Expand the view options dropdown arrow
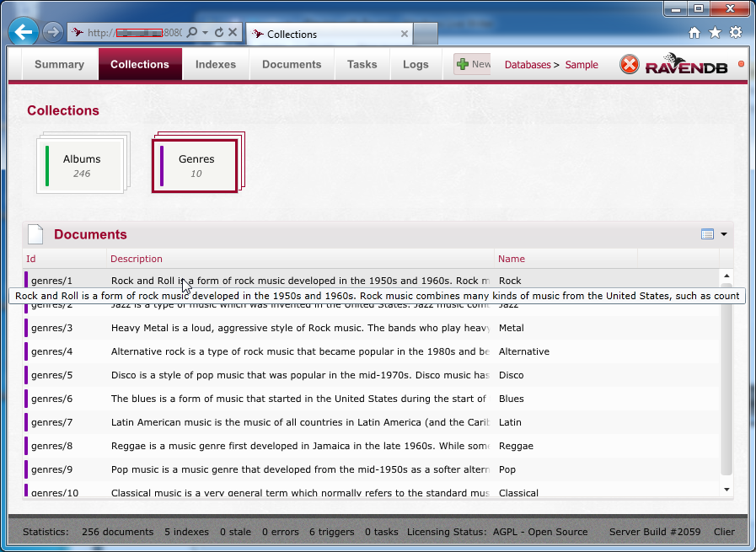Image resolution: width=756 pixels, height=552 pixels. (x=724, y=234)
